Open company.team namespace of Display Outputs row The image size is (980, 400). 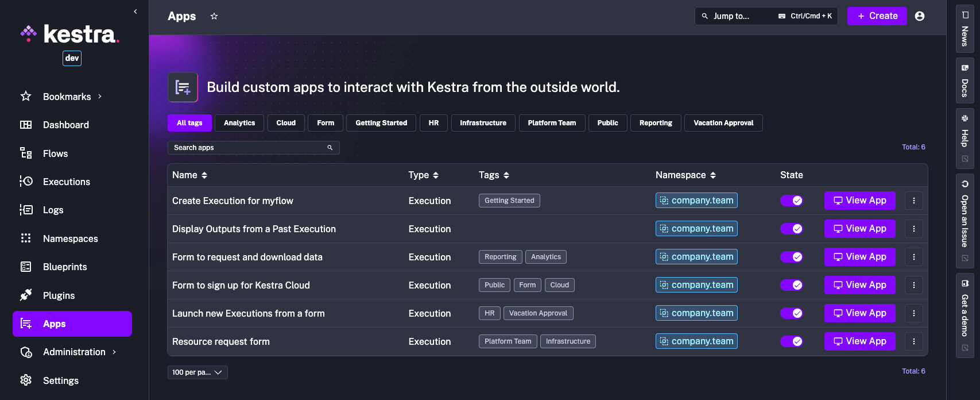(696, 229)
